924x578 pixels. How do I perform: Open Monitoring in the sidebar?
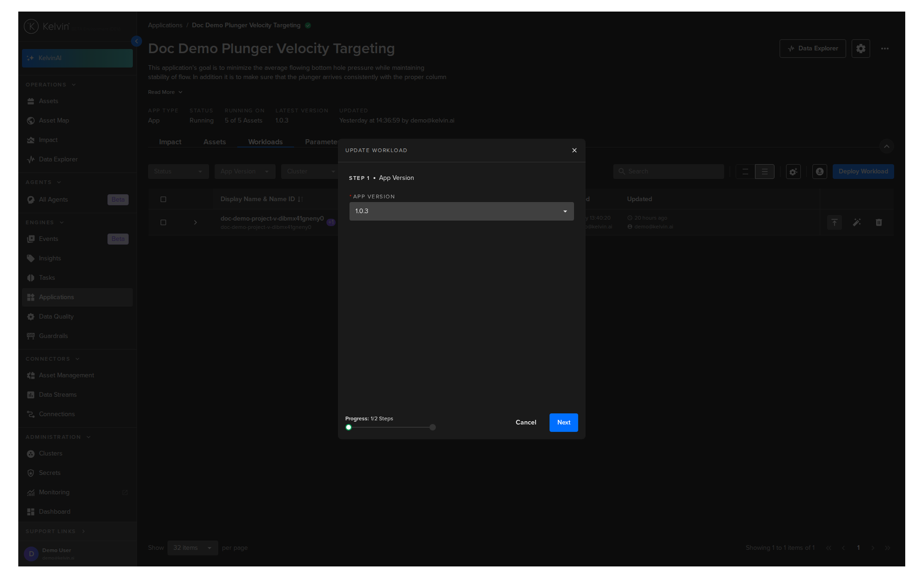(77, 492)
